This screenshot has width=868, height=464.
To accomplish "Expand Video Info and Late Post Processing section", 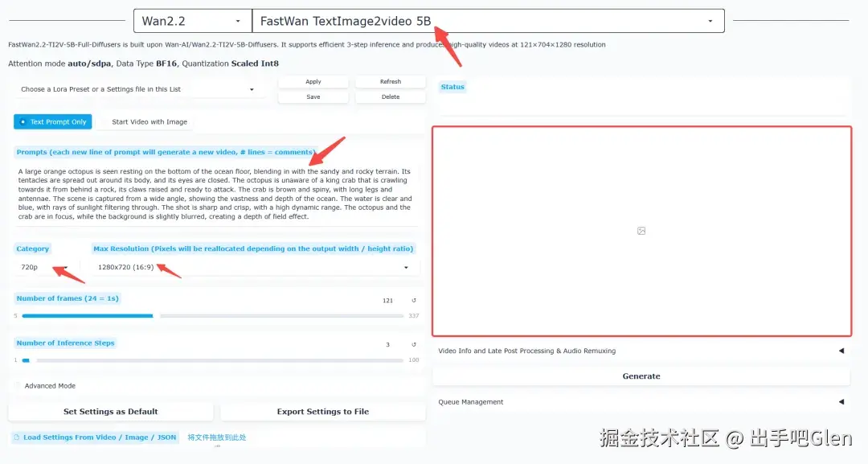I will point(641,351).
